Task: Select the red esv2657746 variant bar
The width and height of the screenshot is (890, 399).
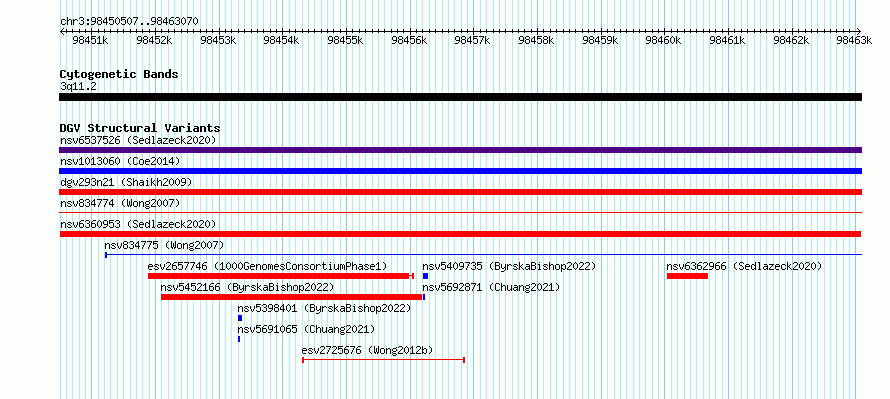Action: point(280,276)
